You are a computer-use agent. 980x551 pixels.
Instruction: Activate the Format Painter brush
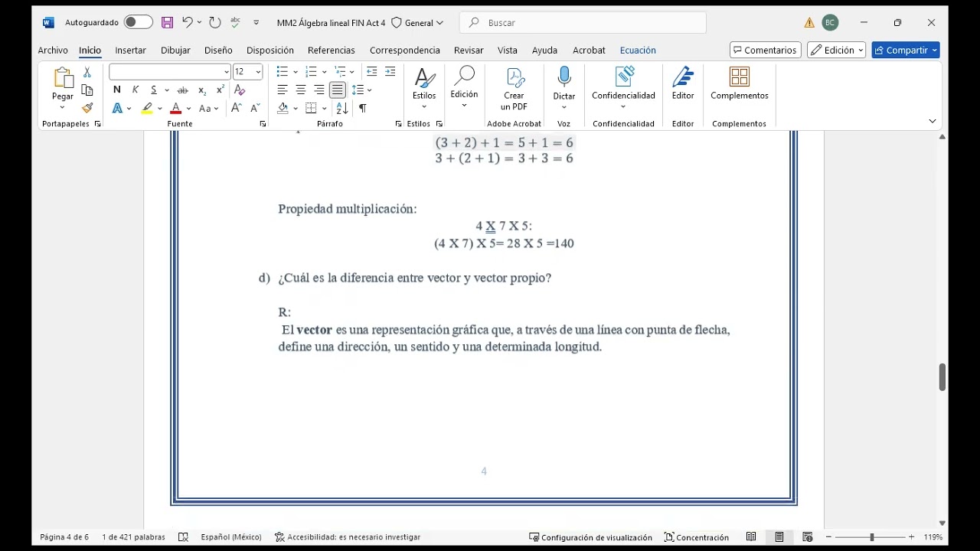tap(87, 109)
